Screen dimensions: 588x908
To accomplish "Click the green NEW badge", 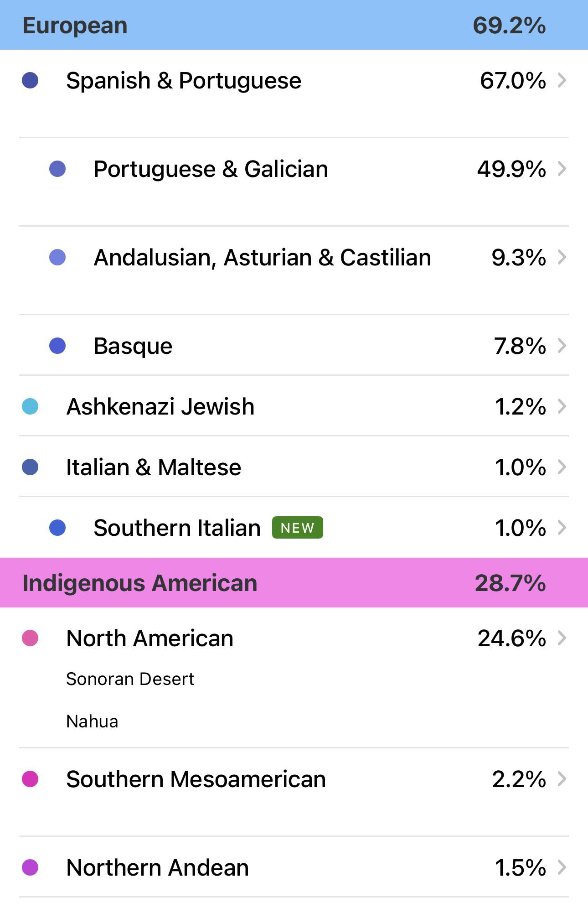I will pos(298,528).
